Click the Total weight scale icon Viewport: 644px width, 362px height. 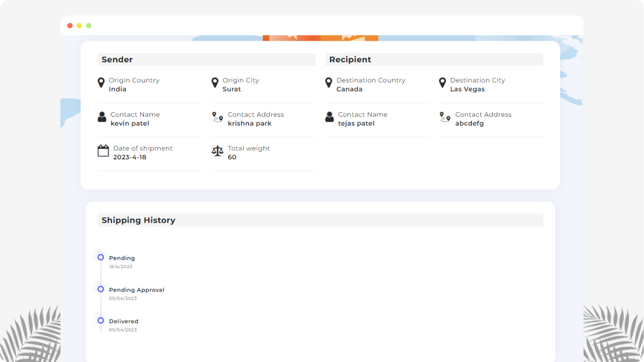(217, 150)
